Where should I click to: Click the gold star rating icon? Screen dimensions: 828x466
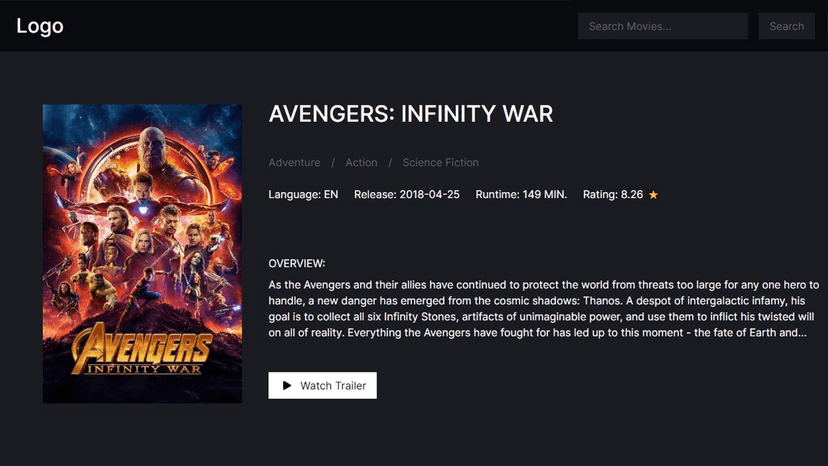pos(654,195)
